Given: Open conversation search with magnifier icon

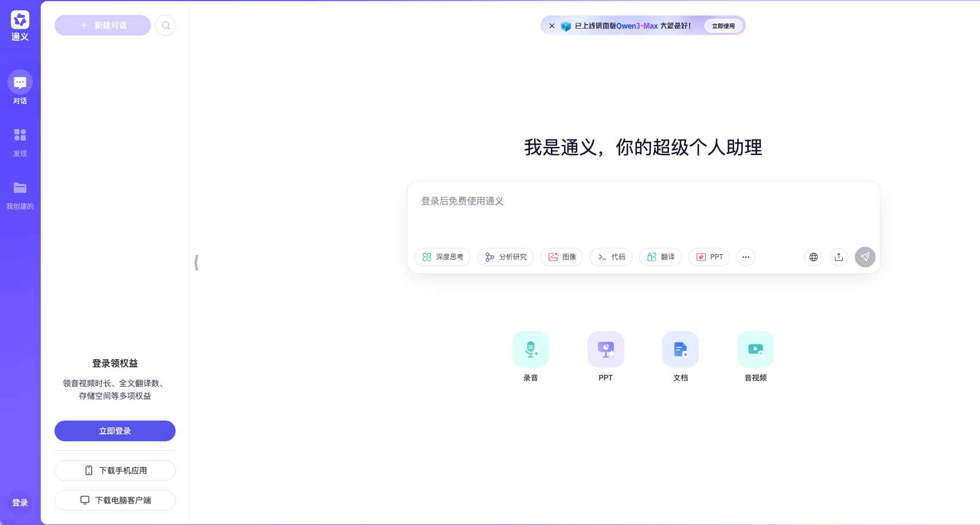Looking at the screenshot, I should point(165,25).
